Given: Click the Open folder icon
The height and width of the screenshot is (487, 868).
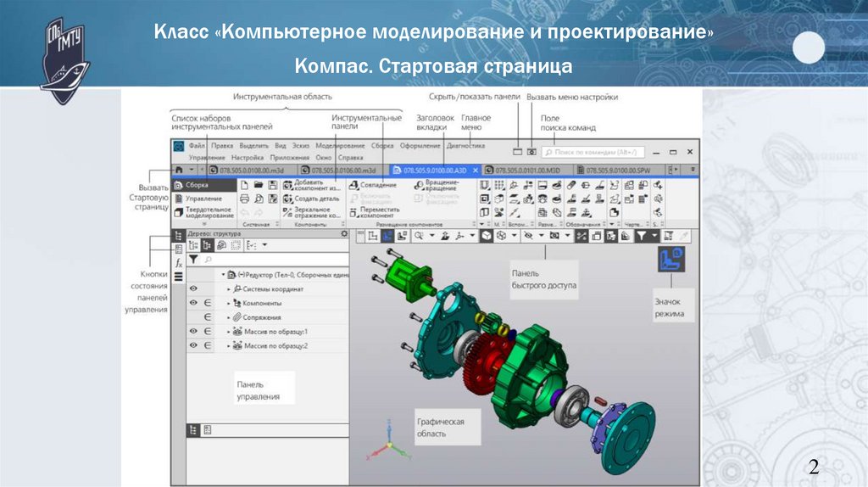Looking at the screenshot, I should [259, 185].
